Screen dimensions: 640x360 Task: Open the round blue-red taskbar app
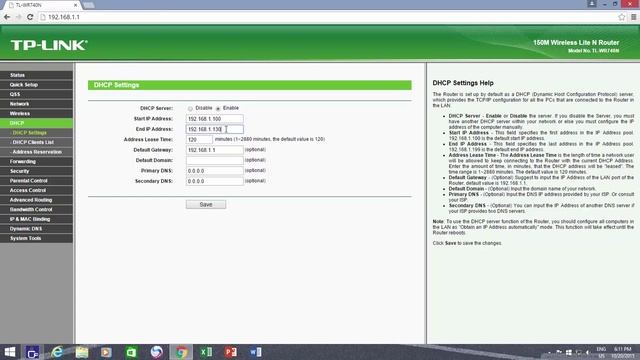click(156, 352)
